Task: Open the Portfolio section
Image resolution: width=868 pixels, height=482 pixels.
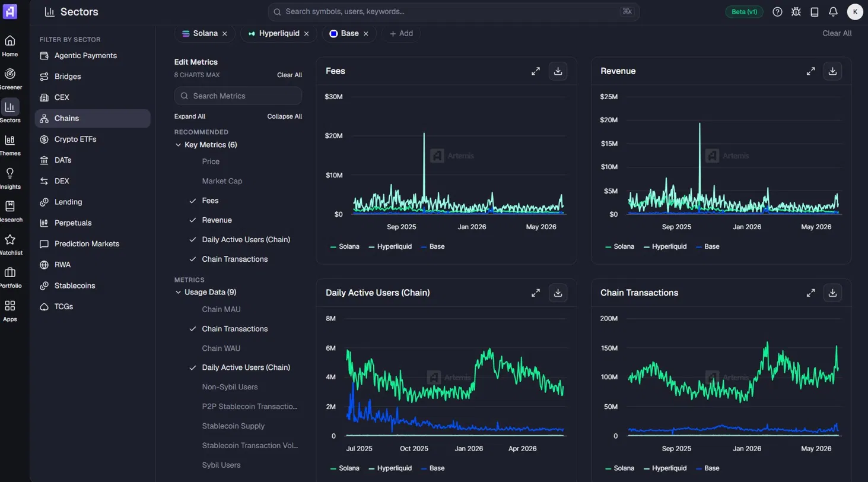Action: [10, 278]
